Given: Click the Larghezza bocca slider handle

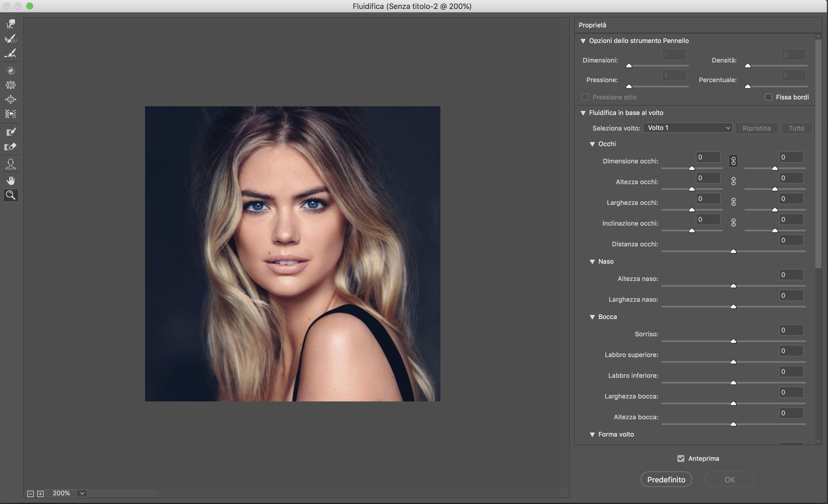Looking at the screenshot, I should tap(733, 403).
